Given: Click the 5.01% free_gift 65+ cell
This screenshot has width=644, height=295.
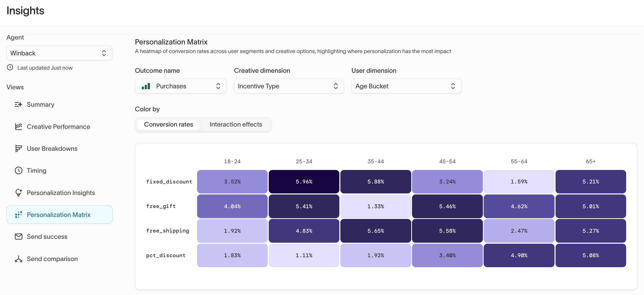Looking at the screenshot, I should pos(591,206).
